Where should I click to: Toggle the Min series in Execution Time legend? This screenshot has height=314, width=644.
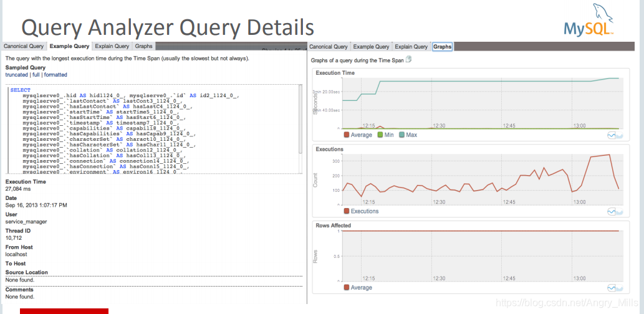pos(386,135)
